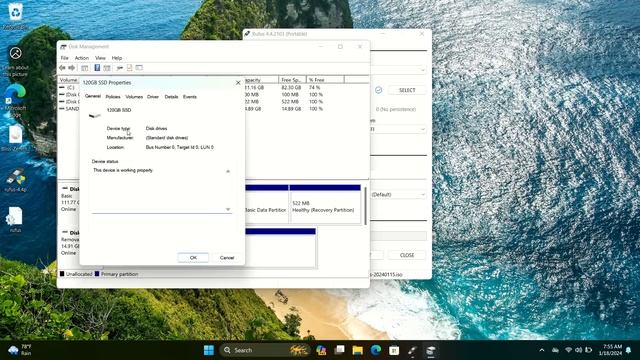640x360 pixels.
Task: Switch to the Details tab
Action: (x=171, y=97)
